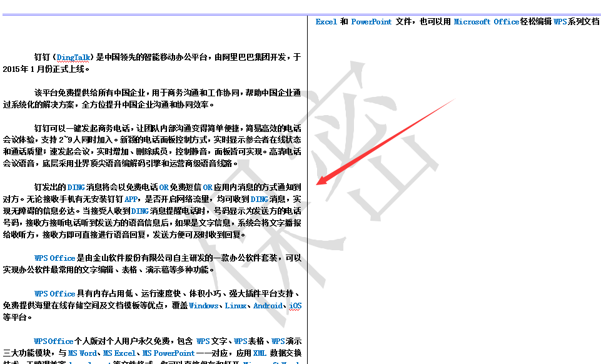Click the blue text MS Excel
The height and width of the screenshot is (364, 601).
click(x=119, y=353)
